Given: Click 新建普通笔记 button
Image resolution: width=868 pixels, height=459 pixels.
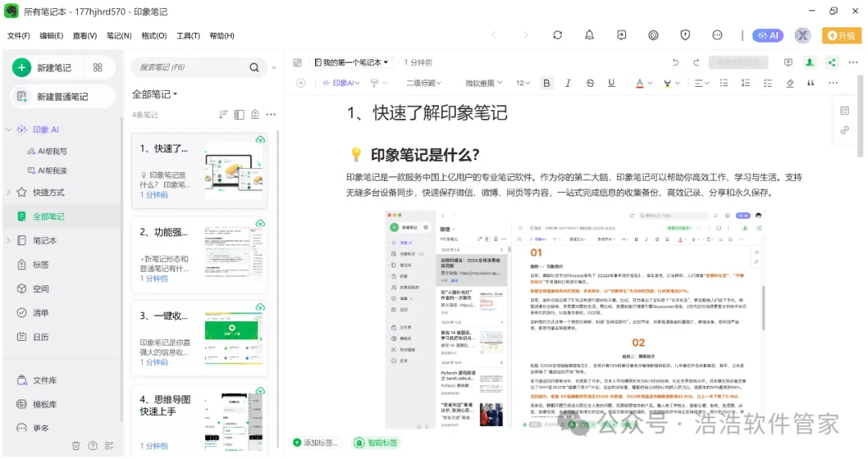Looking at the screenshot, I should point(63,97).
